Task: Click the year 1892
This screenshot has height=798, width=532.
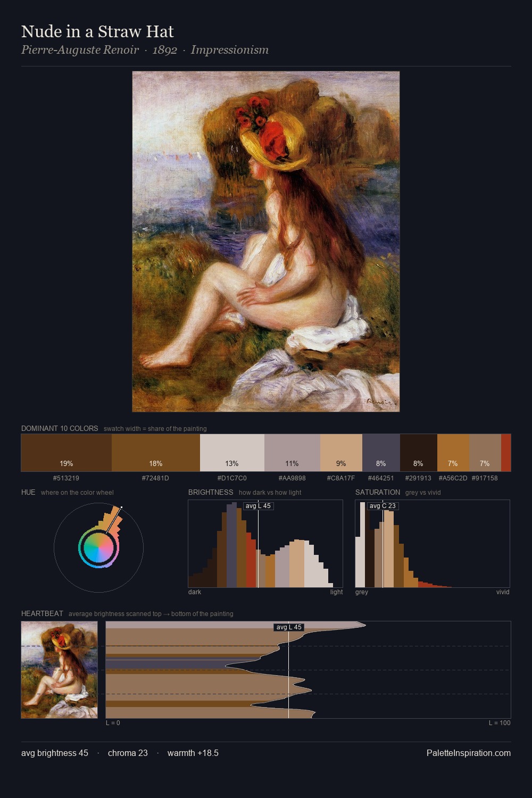Action: 164,50
